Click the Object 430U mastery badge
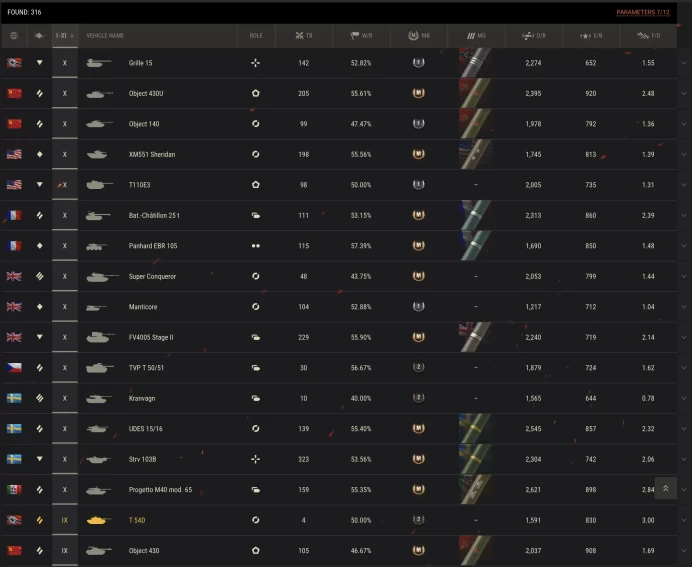This screenshot has height=567, width=692. pos(418,93)
